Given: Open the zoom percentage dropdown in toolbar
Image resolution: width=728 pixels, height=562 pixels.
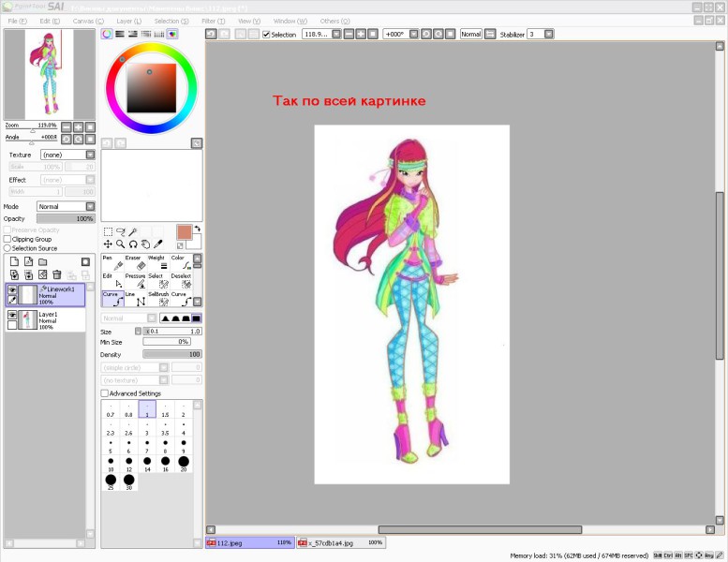Looking at the screenshot, I should [336, 34].
